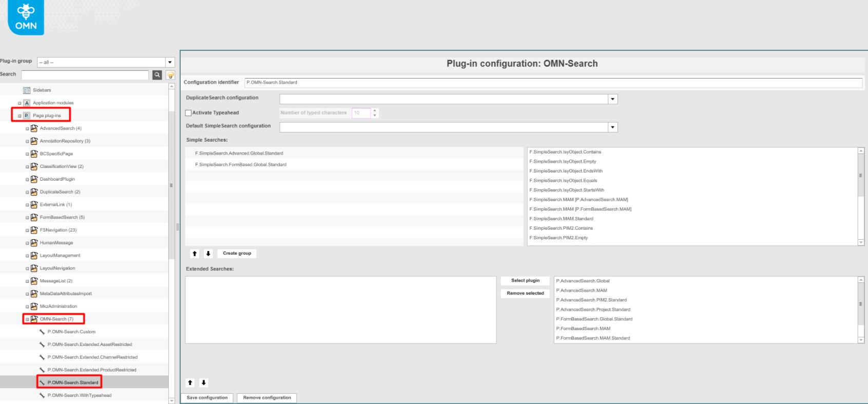
Task: Click the AdvancedSearch plug-in icon
Action: click(34, 128)
